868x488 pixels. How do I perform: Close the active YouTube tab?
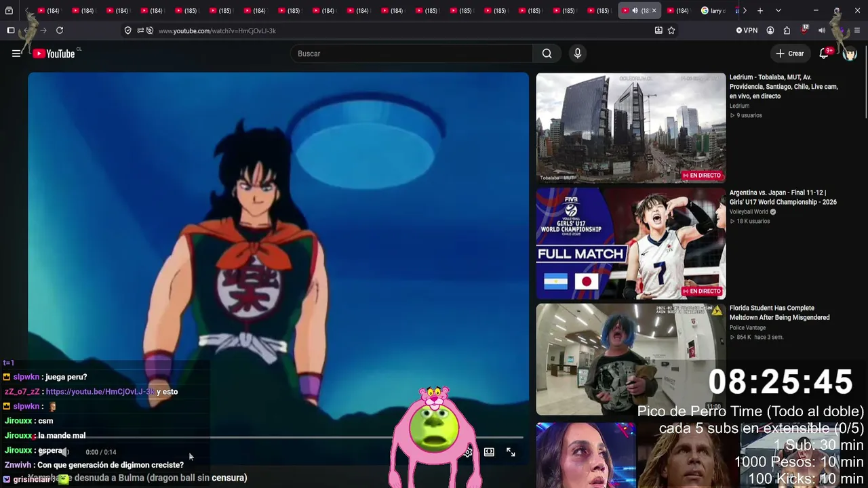point(654,11)
